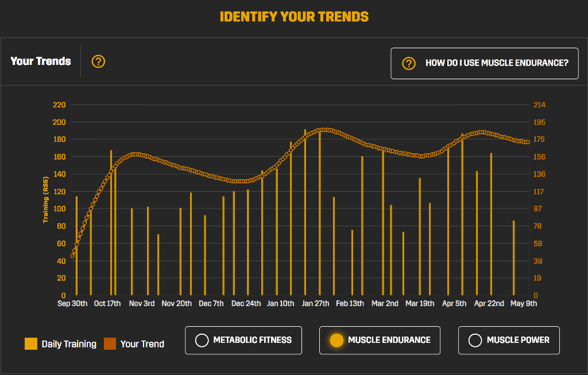Click the help icon beside Your Trends heading

point(98,61)
